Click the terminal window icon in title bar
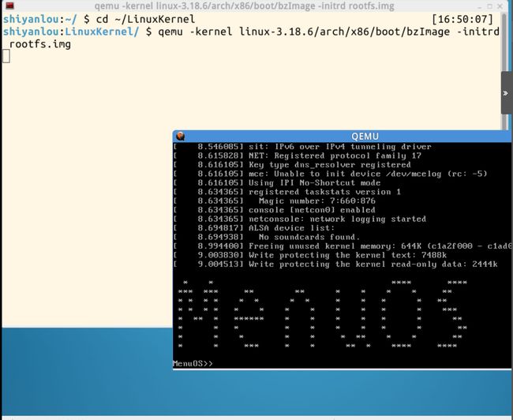This screenshot has height=420, width=513. click(x=9, y=6)
